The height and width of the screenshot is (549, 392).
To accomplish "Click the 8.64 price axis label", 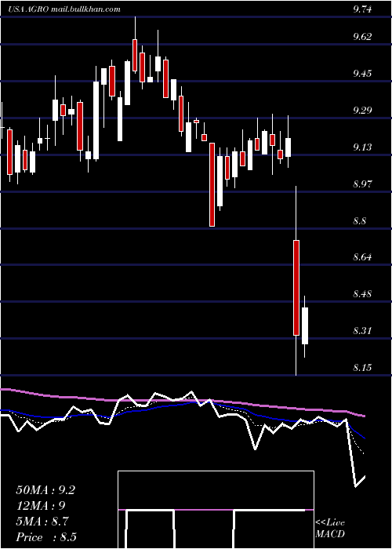I will [x=362, y=257].
